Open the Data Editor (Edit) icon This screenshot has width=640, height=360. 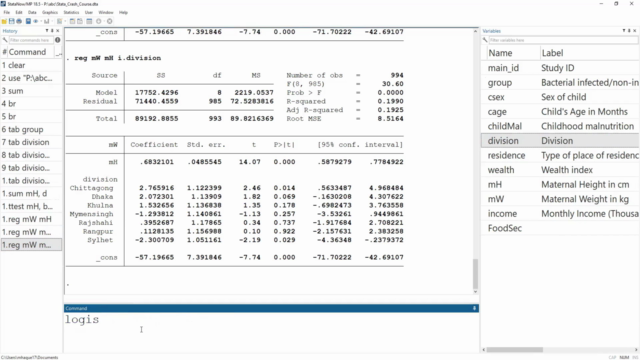[72, 21]
